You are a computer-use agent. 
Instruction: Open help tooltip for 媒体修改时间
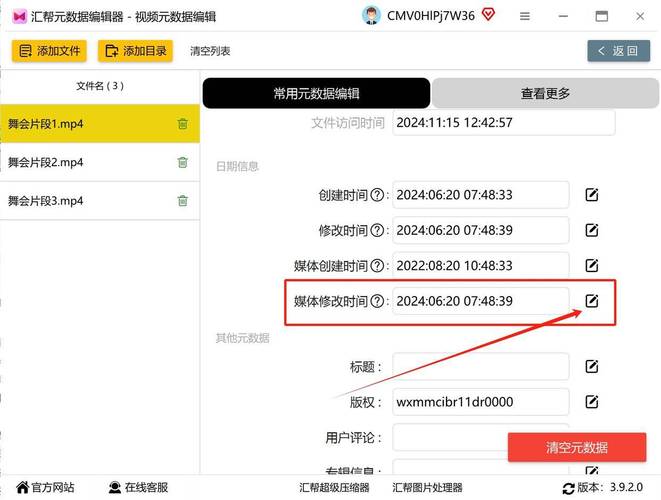[x=377, y=301]
